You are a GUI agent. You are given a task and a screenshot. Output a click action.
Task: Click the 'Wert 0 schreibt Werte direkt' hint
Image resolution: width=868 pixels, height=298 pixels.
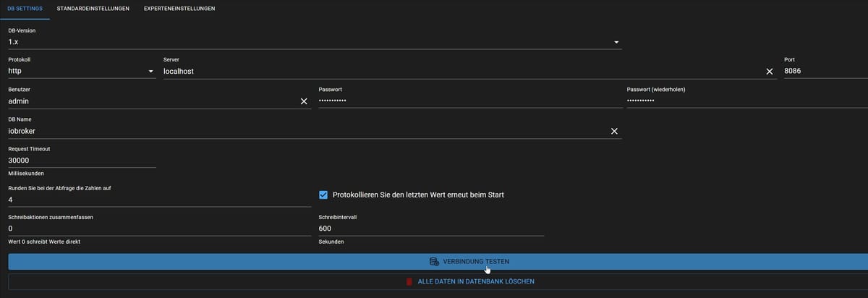tap(44, 242)
